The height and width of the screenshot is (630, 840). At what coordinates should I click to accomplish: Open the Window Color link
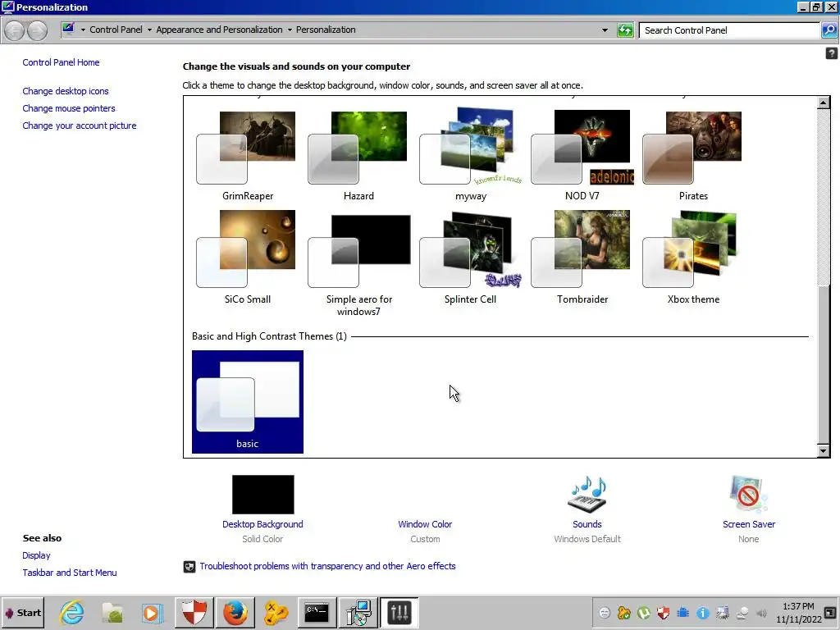(x=425, y=524)
